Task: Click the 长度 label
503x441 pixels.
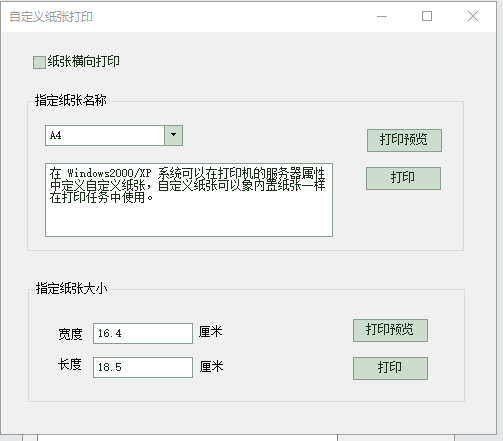Action: click(x=70, y=364)
